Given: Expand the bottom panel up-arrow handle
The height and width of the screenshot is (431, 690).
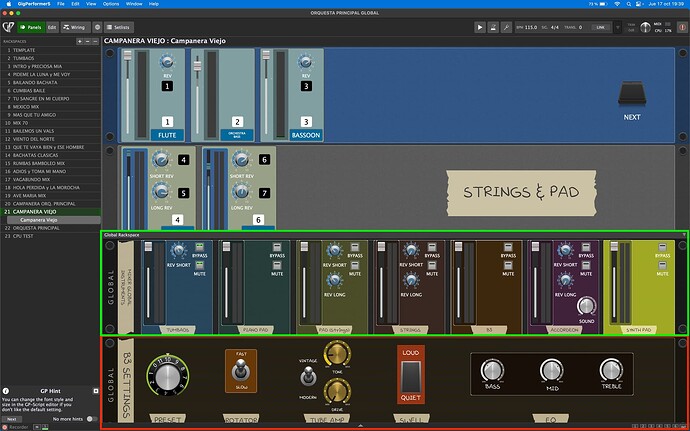Looking at the screenshot, I should pos(360,426).
